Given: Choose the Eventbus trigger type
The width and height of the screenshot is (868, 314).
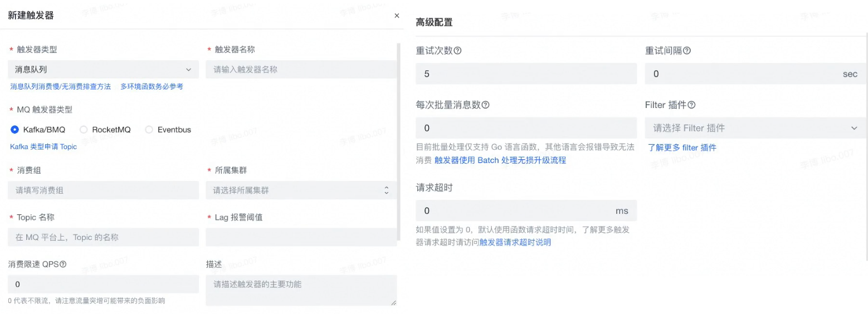Looking at the screenshot, I should (149, 130).
